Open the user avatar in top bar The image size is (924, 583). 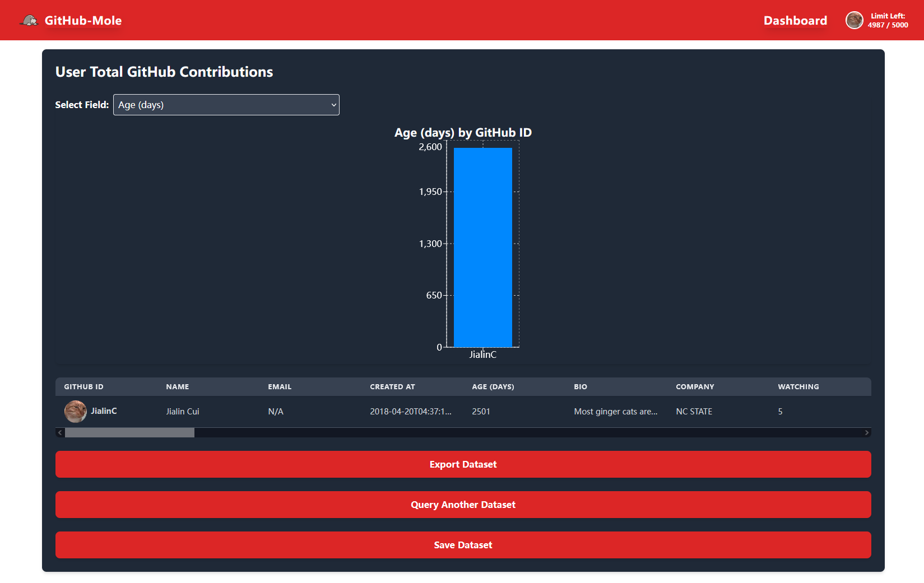click(854, 21)
